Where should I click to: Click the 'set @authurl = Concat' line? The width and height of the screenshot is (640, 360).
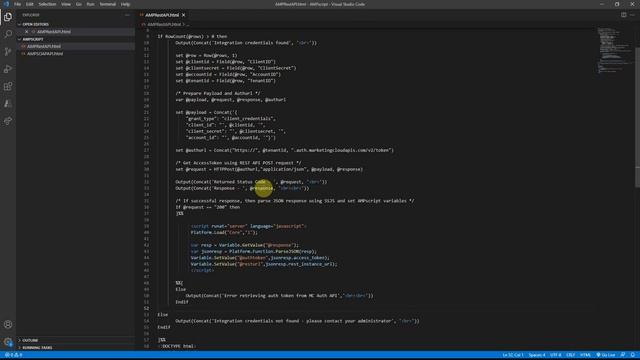(x=284, y=150)
